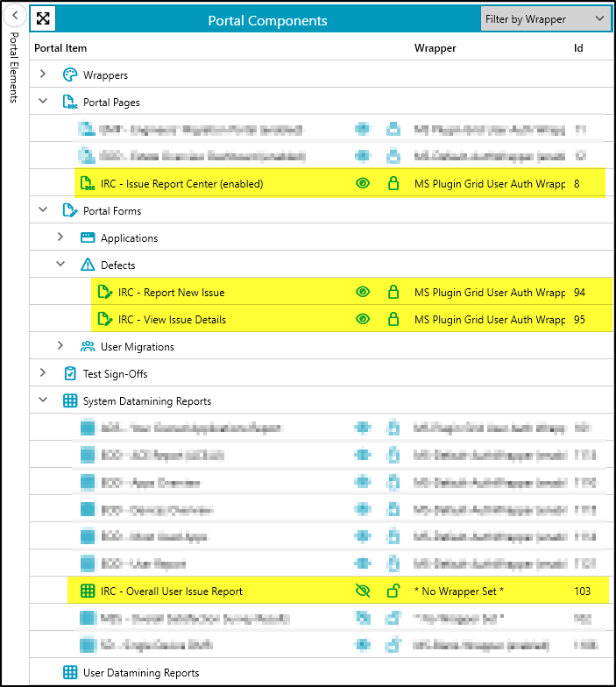The height and width of the screenshot is (687, 616).
Task: Click the System Datamining Reports grid icon
Action: coord(70,400)
